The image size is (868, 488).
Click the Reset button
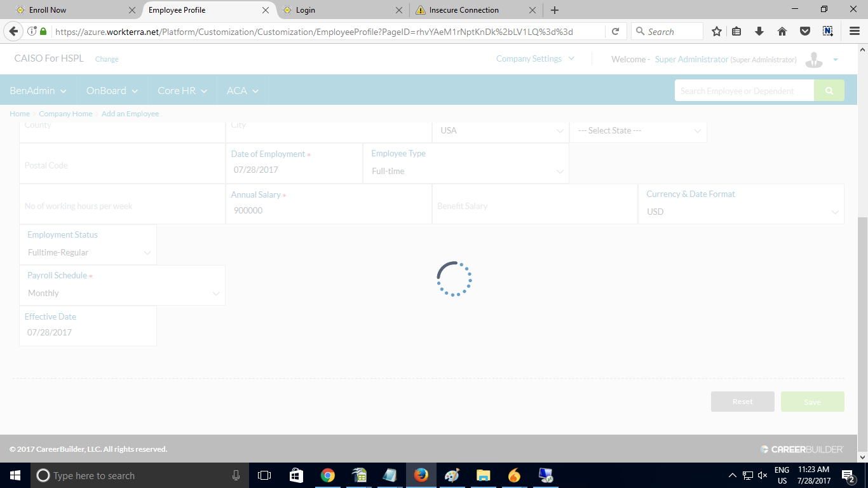tap(742, 402)
